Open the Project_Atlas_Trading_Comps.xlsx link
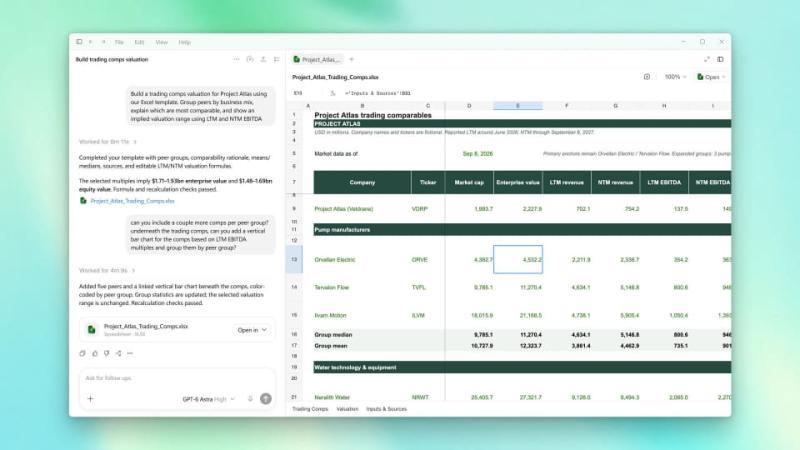The width and height of the screenshot is (800, 450). tap(132, 201)
